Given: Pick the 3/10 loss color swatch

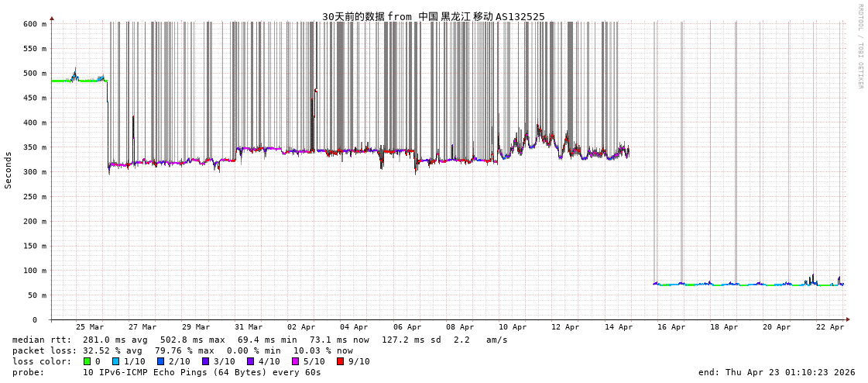Looking at the screenshot, I should 206,361.
